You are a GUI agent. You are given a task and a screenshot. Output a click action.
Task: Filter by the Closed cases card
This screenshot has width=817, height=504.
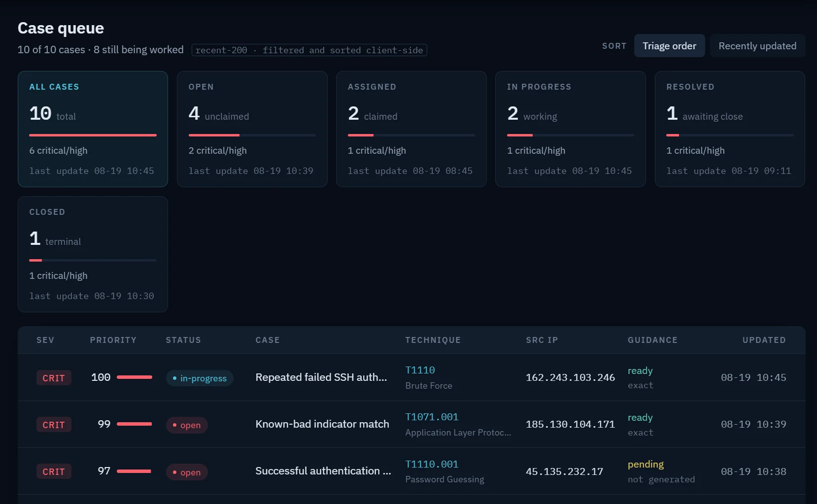[93, 254]
